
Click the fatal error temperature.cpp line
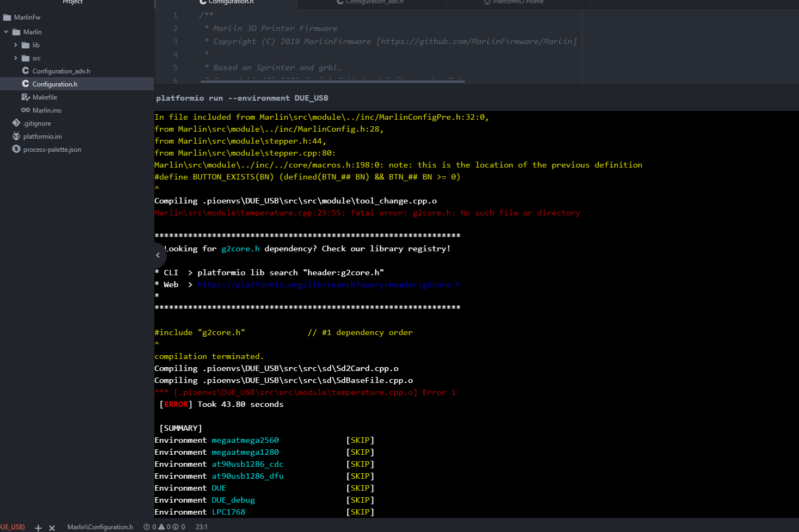(x=367, y=213)
